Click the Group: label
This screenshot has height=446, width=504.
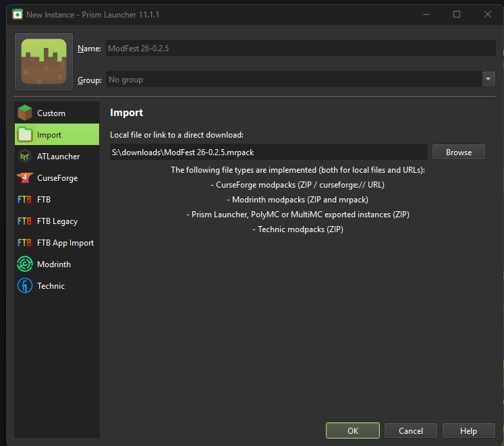[x=89, y=80]
